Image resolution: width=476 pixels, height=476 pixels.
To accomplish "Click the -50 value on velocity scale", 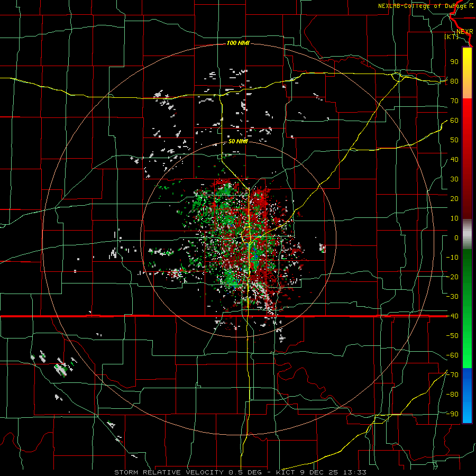I will click(x=452, y=336).
